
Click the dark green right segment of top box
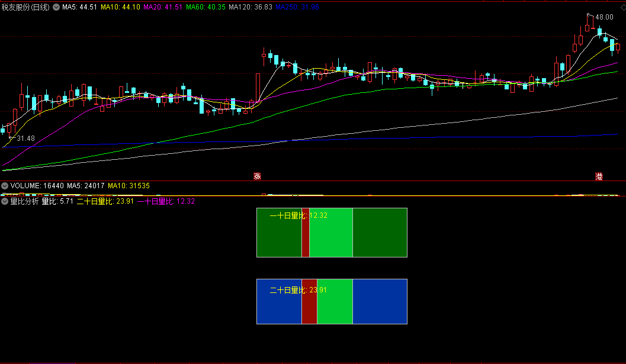tap(380, 233)
